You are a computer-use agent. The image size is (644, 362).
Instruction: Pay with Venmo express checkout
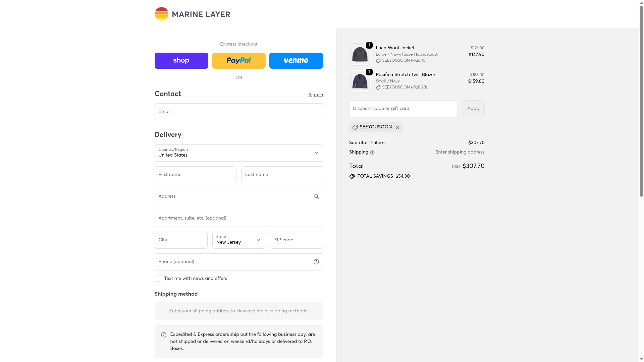[x=296, y=61]
